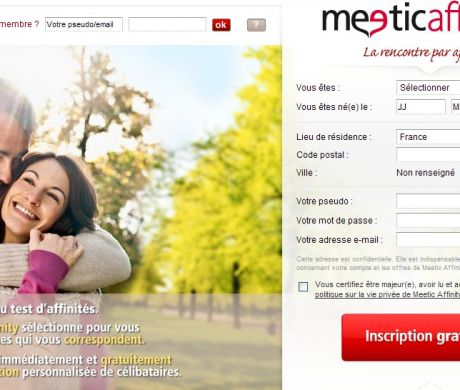
Task: Click the test d'affinités headline text
Action: click(49, 309)
